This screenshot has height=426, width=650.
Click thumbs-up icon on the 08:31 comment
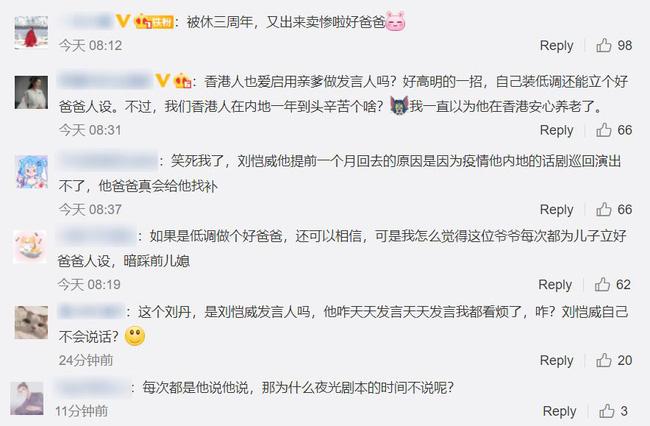pos(604,130)
